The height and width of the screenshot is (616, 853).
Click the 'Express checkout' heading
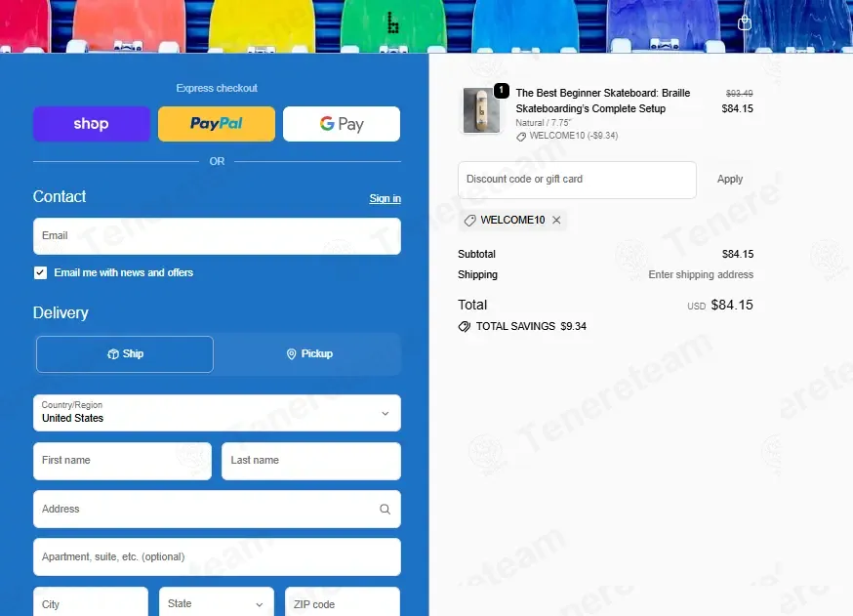pos(217,88)
